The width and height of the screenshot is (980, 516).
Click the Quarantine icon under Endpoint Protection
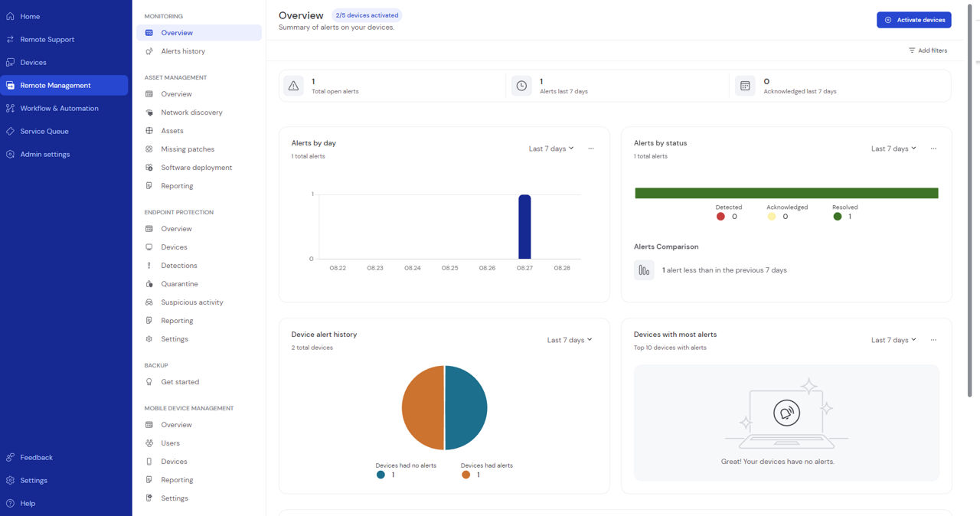coord(149,284)
